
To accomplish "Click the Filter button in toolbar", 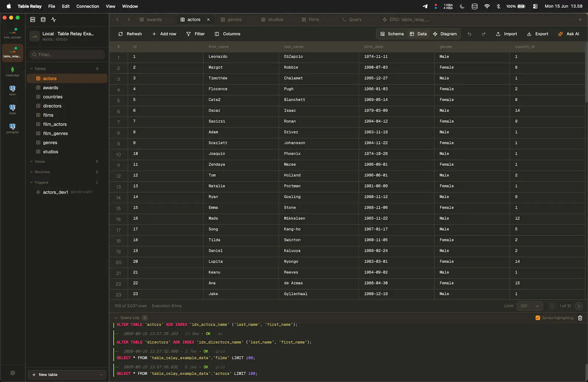I will pos(196,34).
